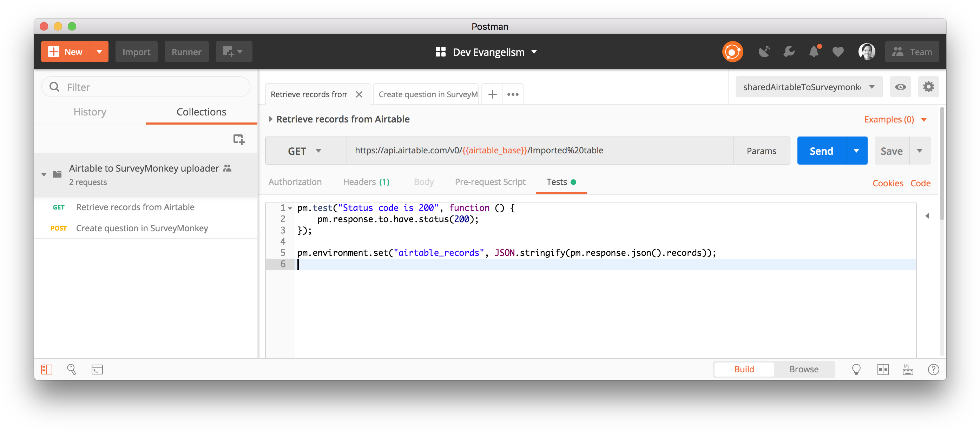The height and width of the screenshot is (432, 980).
Task: Switch to Browse mode
Action: pyautogui.click(x=803, y=369)
